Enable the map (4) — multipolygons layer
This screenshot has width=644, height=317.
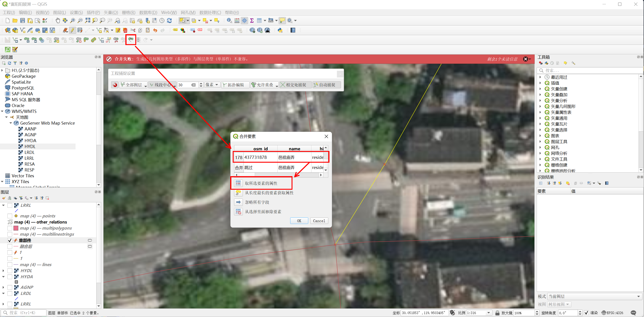click(10, 228)
